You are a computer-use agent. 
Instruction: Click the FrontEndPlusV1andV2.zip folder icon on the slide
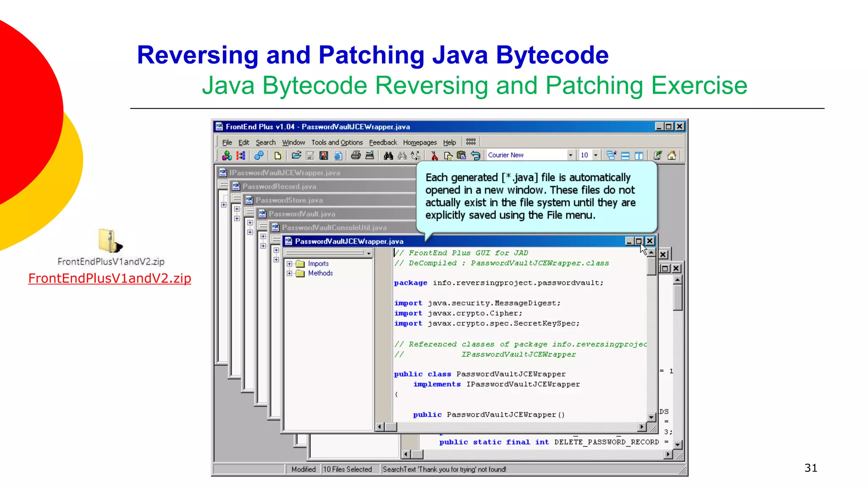110,241
